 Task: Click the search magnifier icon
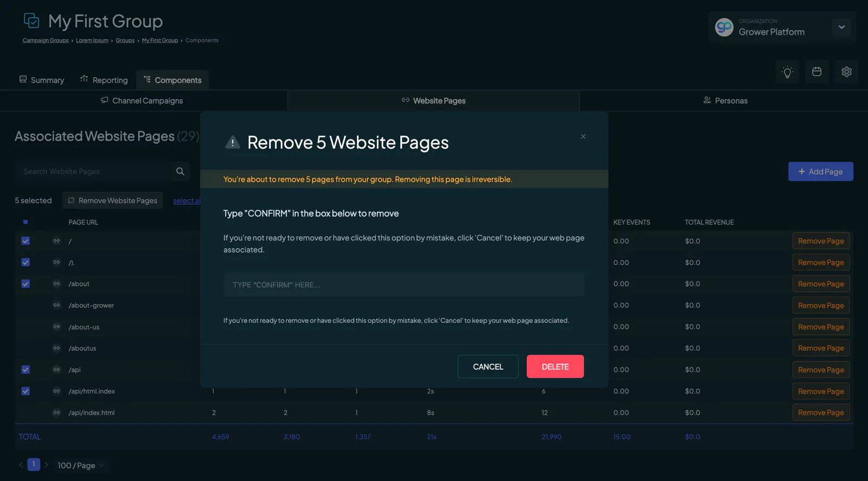(x=180, y=172)
